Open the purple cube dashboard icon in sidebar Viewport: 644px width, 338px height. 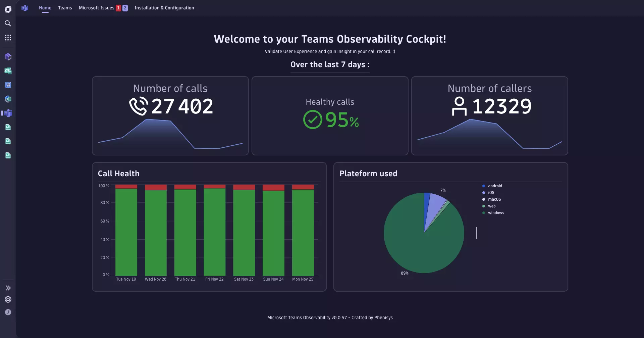tap(8, 57)
